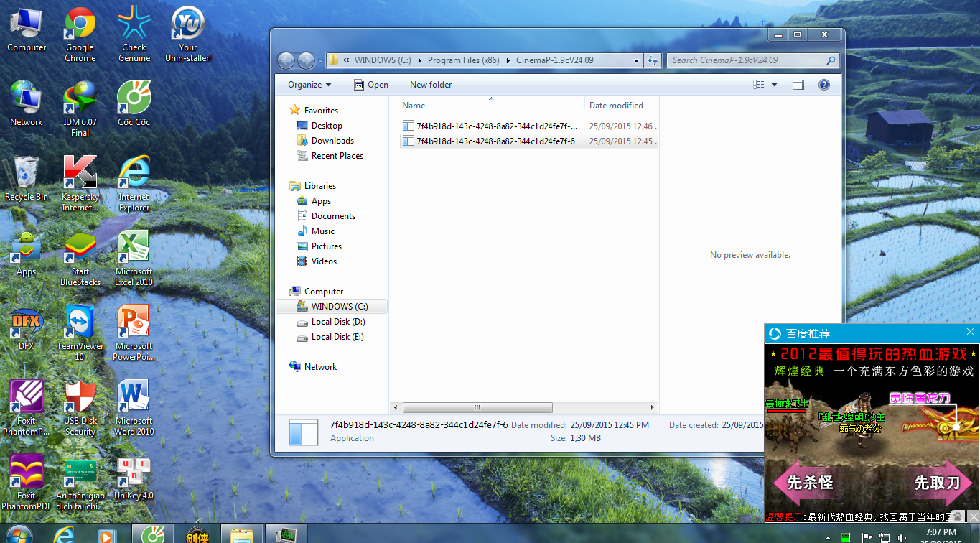Click the horizontal scrollbar thumb in file list

[x=477, y=407]
